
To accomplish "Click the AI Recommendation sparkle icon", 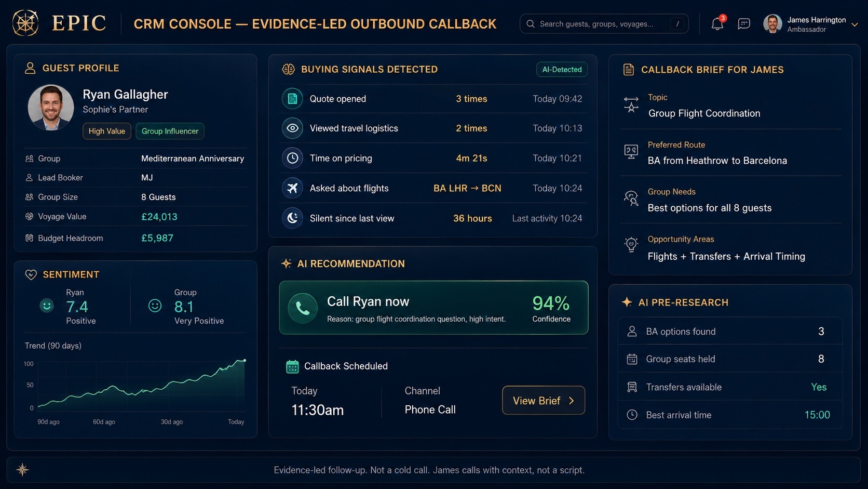I will pos(286,263).
